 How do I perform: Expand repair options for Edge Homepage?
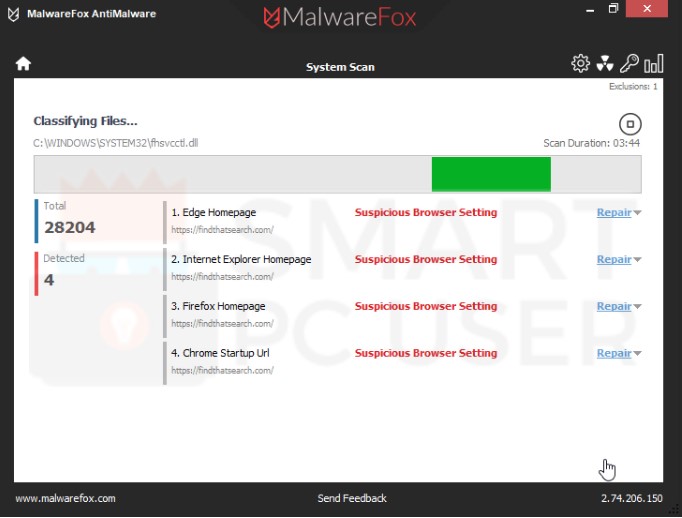pyautogui.click(x=637, y=213)
